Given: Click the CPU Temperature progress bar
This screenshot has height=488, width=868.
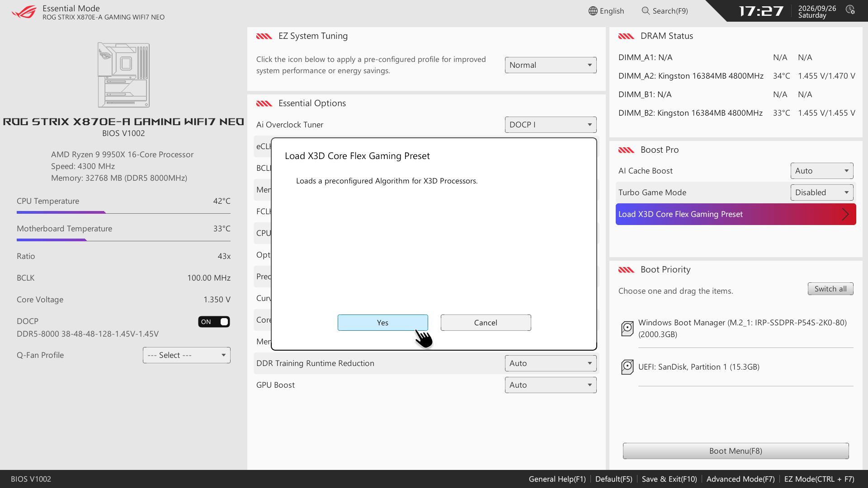Looking at the screenshot, I should coord(123,212).
